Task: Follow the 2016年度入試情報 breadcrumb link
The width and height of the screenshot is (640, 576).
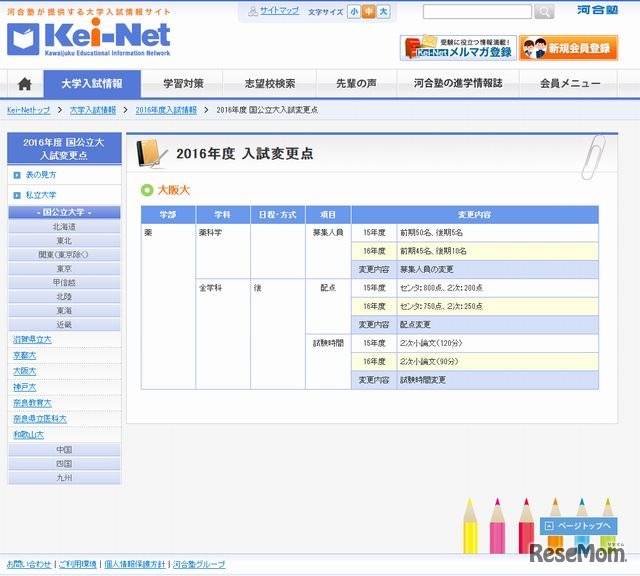Action: click(x=166, y=110)
